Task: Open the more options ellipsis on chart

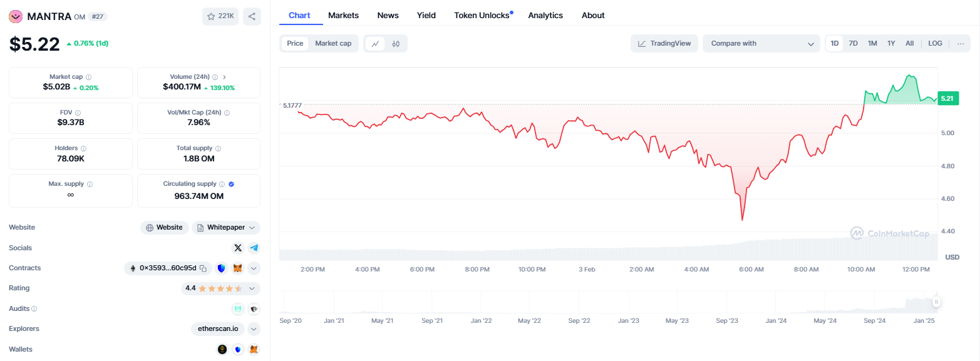Action: tap(961, 44)
